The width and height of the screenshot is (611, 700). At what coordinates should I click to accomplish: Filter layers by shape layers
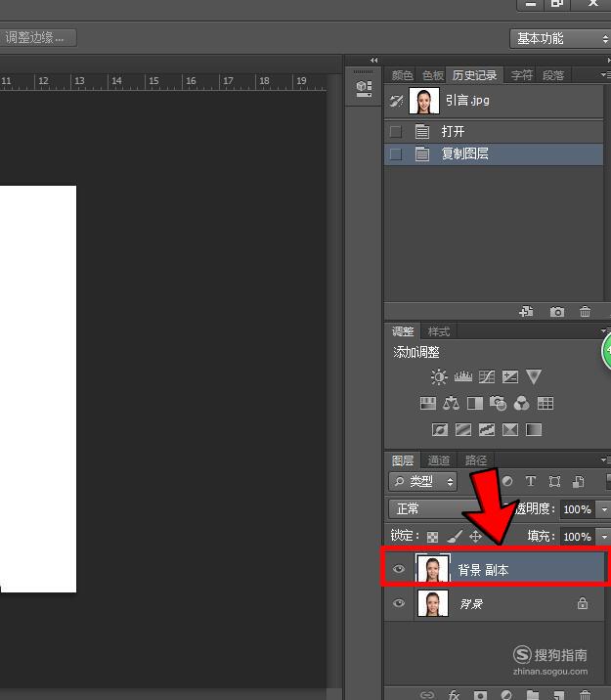(554, 482)
